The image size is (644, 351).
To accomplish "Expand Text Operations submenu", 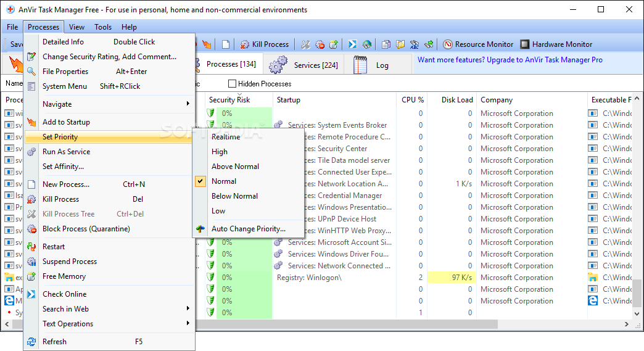I will 109,323.
